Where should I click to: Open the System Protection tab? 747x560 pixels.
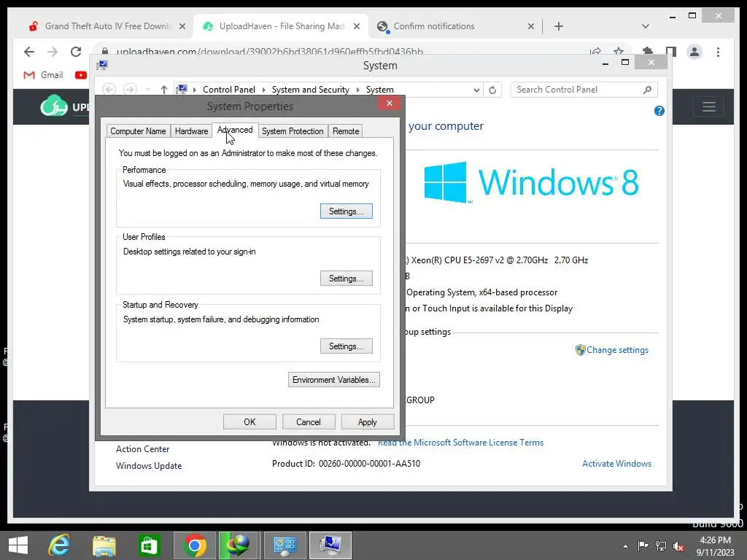pyautogui.click(x=293, y=131)
